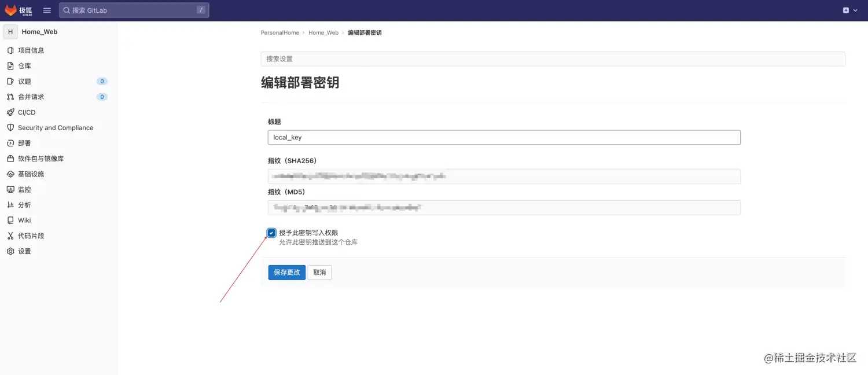Click the CI/CD rocket icon
The width and height of the screenshot is (868, 375).
tap(10, 112)
